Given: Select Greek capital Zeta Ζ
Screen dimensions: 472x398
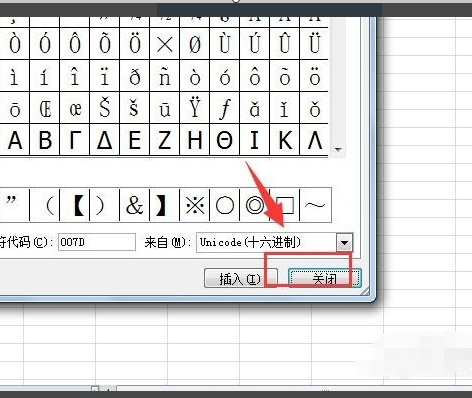Looking at the screenshot, I should pyautogui.click(x=165, y=140).
